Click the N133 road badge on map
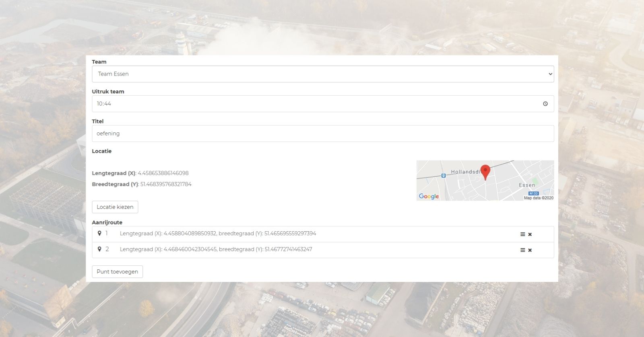 tap(533, 193)
